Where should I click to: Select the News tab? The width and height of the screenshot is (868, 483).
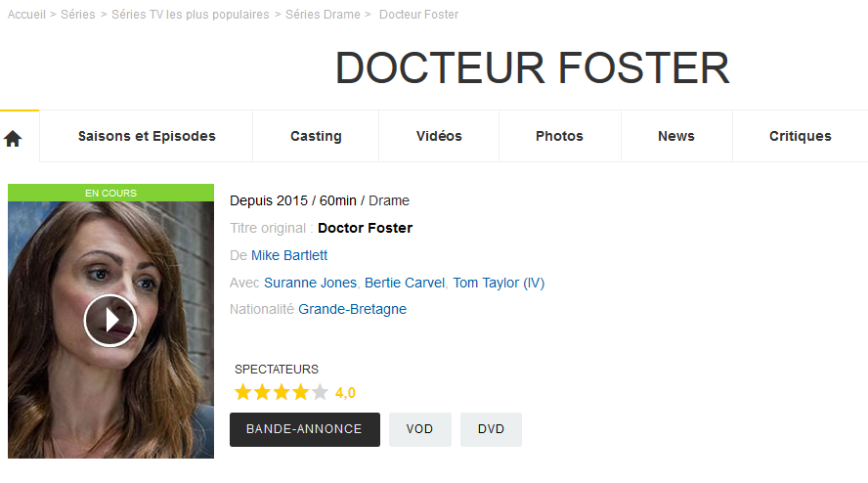pos(676,136)
